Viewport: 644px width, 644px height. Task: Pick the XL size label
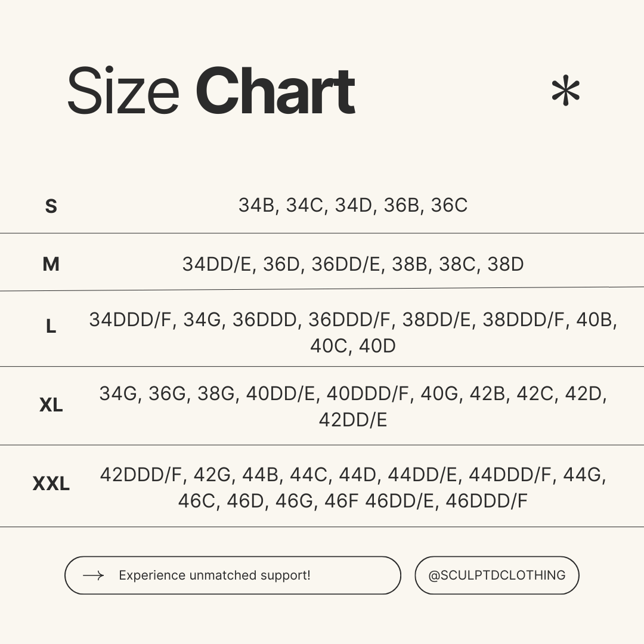(51, 405)
